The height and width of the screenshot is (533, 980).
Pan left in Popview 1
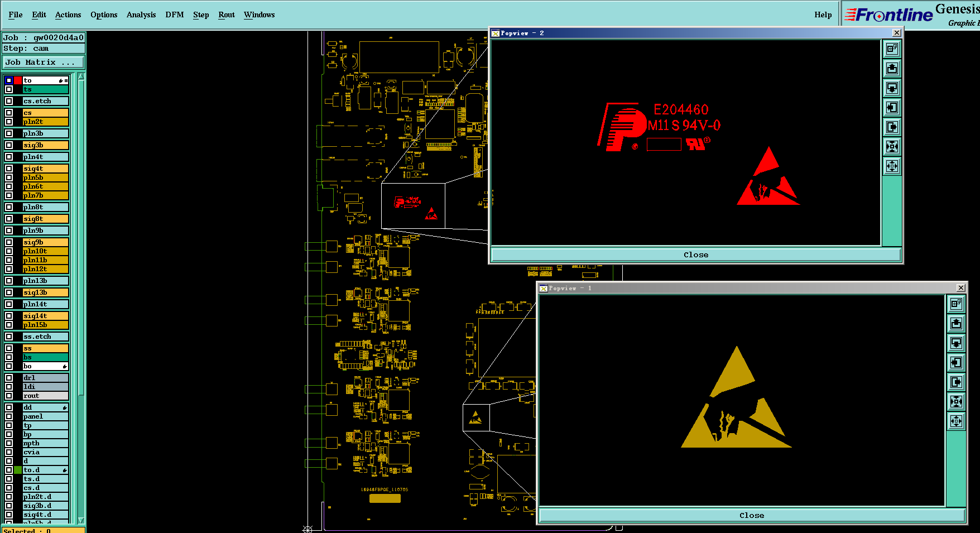[x=956, y=362]
